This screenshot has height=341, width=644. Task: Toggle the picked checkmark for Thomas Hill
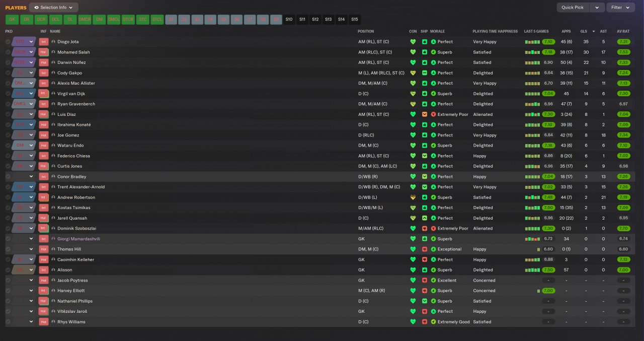point(8,249)
